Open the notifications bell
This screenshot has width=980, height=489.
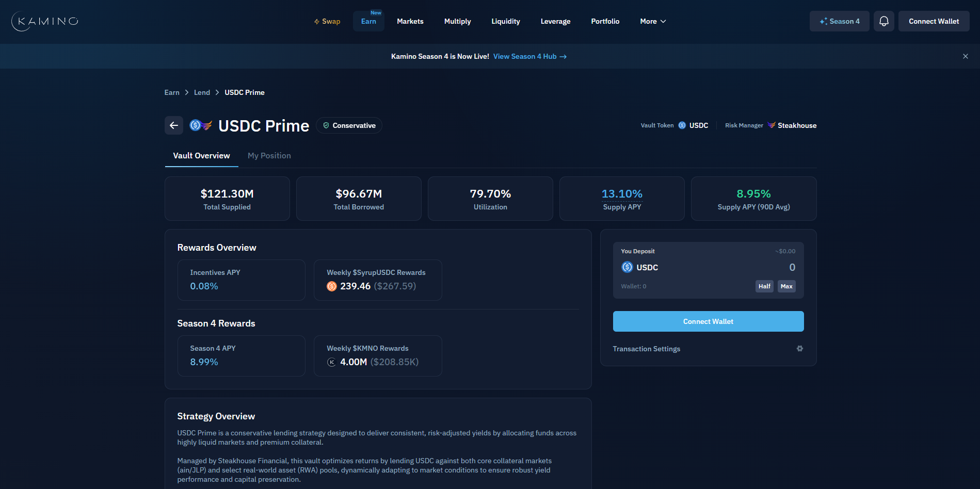click(x=883, y=21)
